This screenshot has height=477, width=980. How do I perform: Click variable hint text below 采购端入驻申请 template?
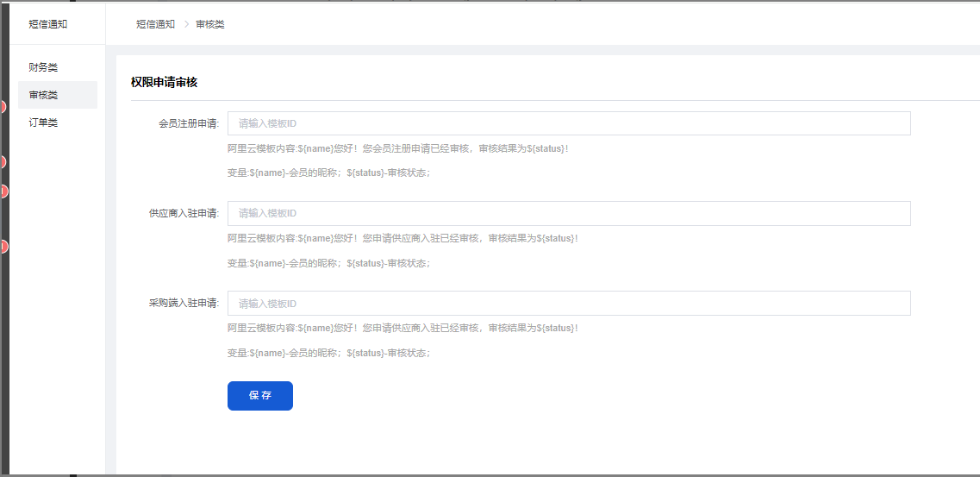328,353
